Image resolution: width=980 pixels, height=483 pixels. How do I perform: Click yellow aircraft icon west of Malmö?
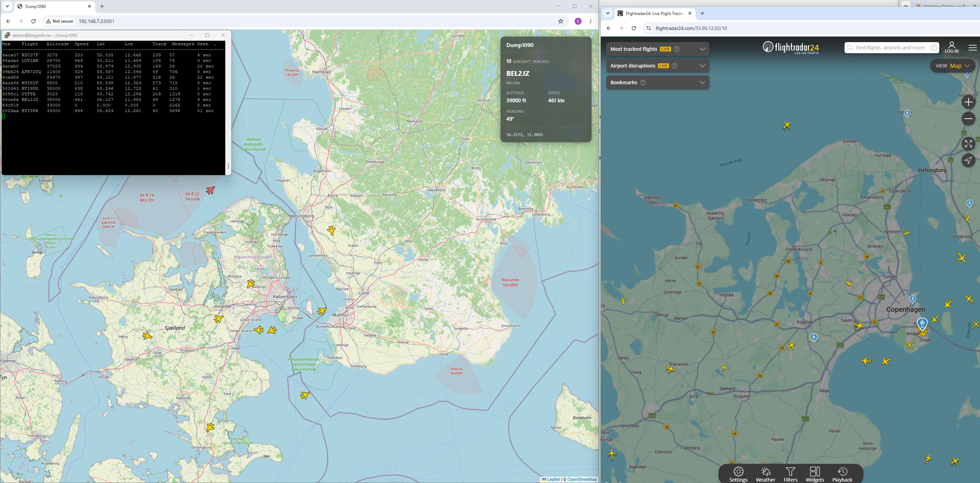click(322, 311)
